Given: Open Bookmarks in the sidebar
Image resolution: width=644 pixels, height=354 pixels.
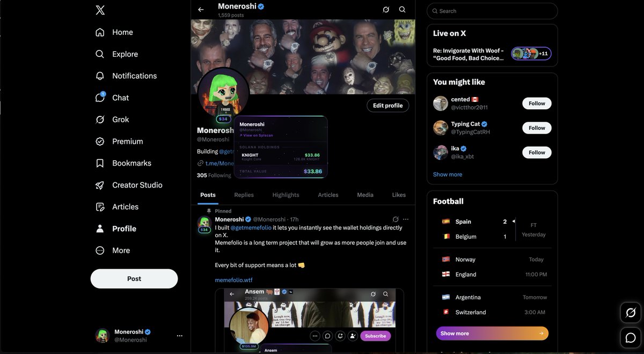Looking at the screenshot, I should [123, 163].
